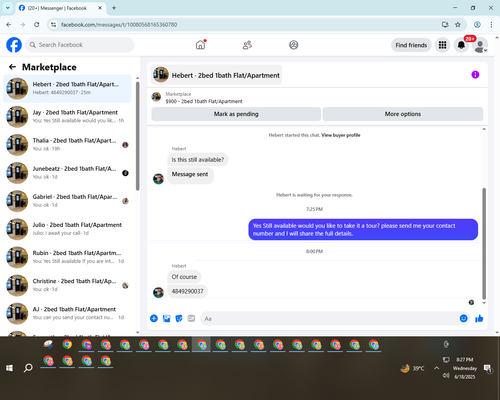The image size is (500, 400).
Task: Open the apps grid menu icon
Action: click(442, 45)
